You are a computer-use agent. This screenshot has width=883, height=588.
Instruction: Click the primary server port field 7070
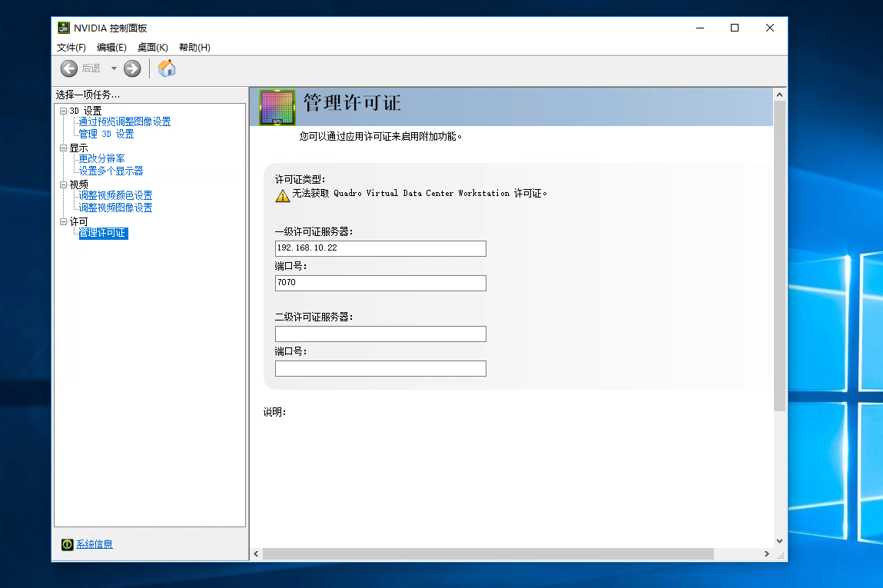(380, 283)
